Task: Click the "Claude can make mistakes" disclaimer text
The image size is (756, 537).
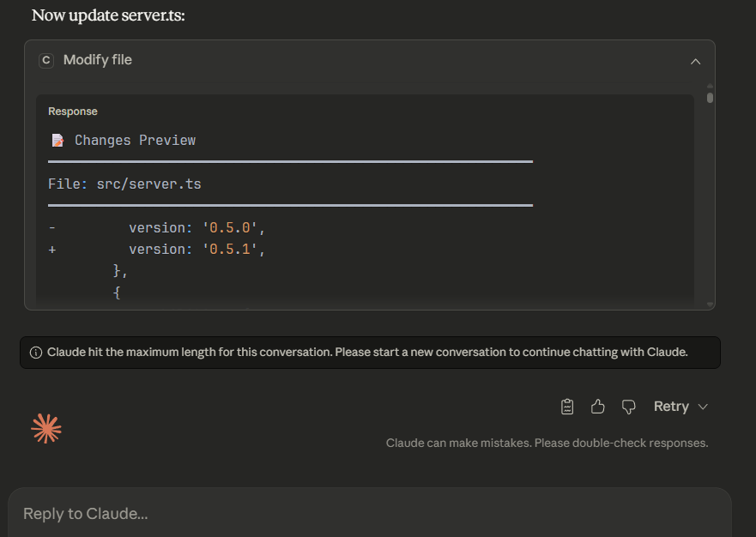Action: tap(547, 443)
